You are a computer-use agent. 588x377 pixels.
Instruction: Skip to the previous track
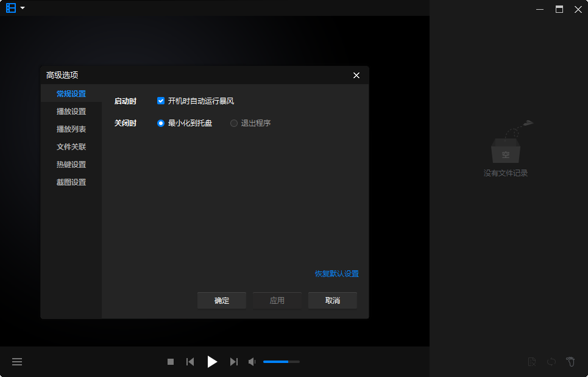coord(190,362)
